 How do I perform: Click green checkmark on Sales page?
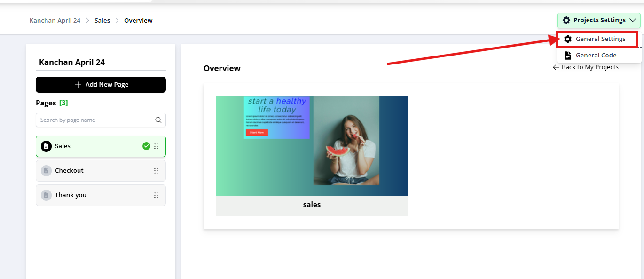click(146, 146)
